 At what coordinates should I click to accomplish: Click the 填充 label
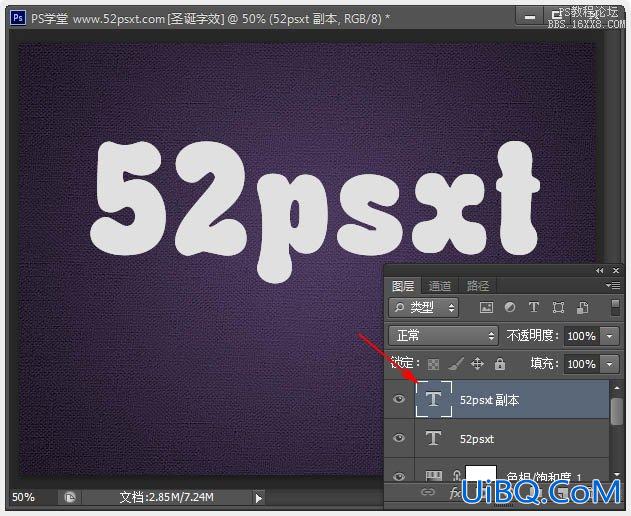[x=544, y=364]
